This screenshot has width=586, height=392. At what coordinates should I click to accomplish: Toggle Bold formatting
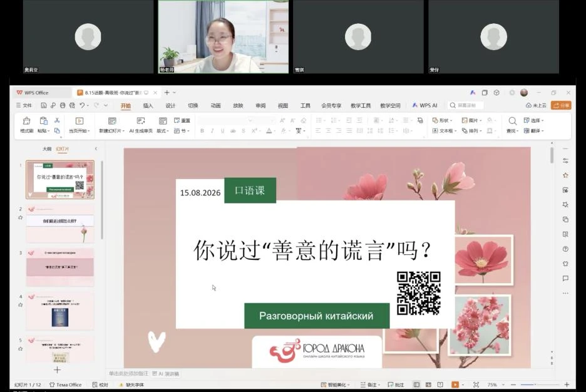[x=202, y=131]
